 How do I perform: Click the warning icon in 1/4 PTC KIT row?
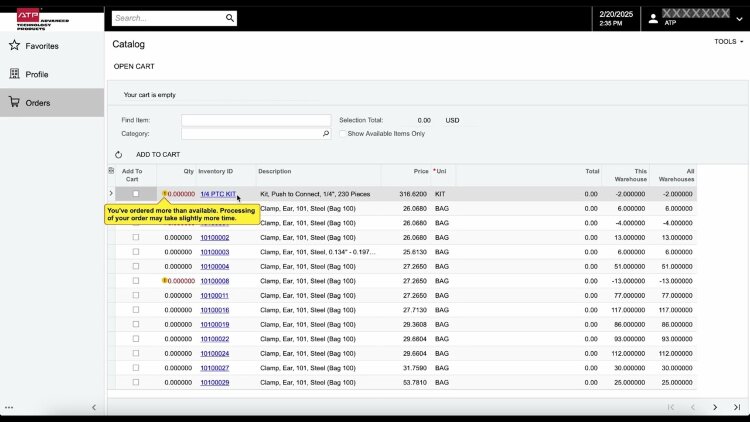(x=164, y=193)
